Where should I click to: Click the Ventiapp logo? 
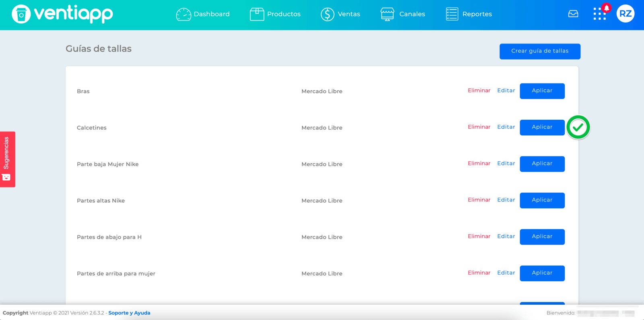(x=62, y=14)
